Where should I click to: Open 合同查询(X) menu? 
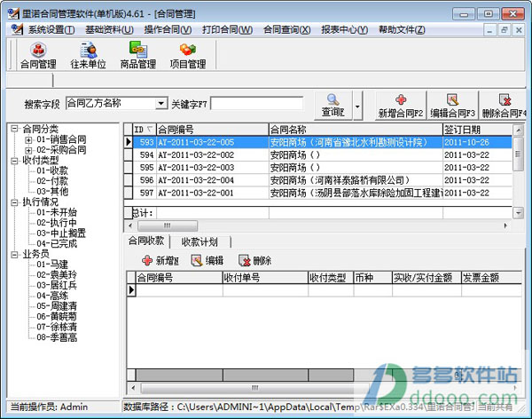tap(287, 30)
